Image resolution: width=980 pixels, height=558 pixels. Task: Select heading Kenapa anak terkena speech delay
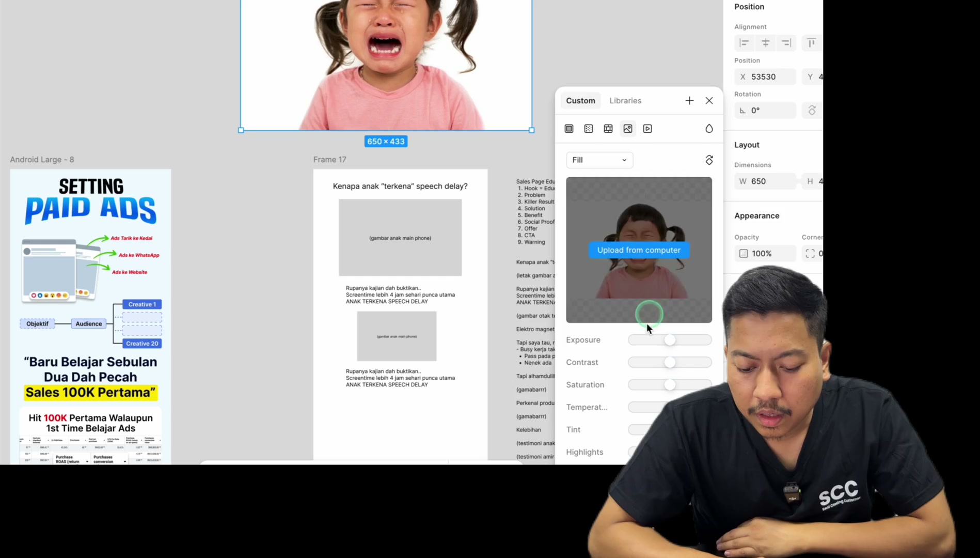coord(400,186)
